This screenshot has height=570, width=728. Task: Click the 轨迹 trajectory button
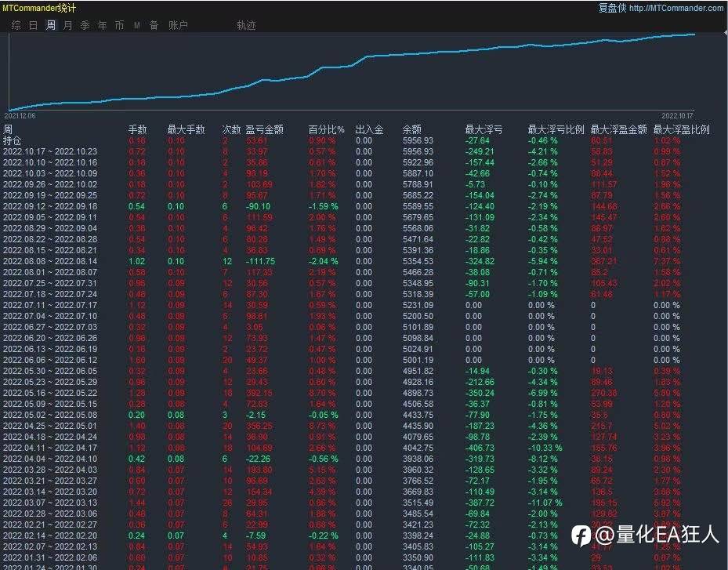(x=246, y=25)
